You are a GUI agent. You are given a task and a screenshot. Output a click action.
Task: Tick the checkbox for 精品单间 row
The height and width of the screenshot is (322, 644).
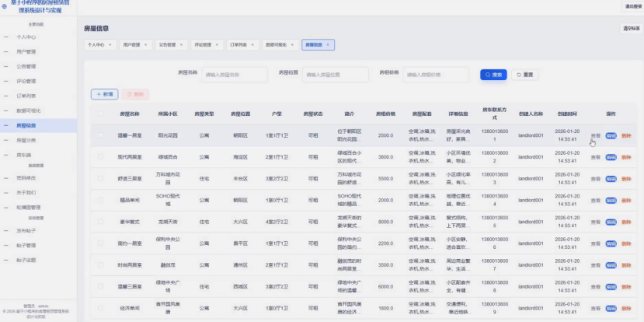coord(101,200)
